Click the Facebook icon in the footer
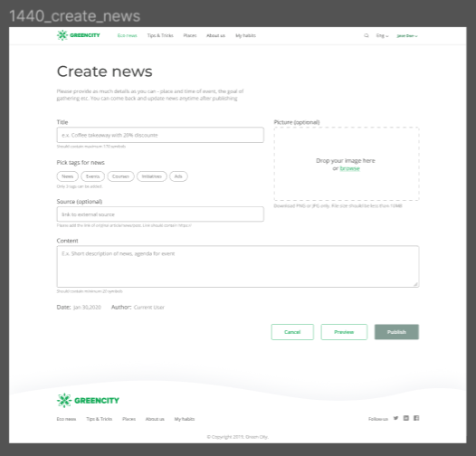This screenshot has width=476, height=456. point(416,418)
